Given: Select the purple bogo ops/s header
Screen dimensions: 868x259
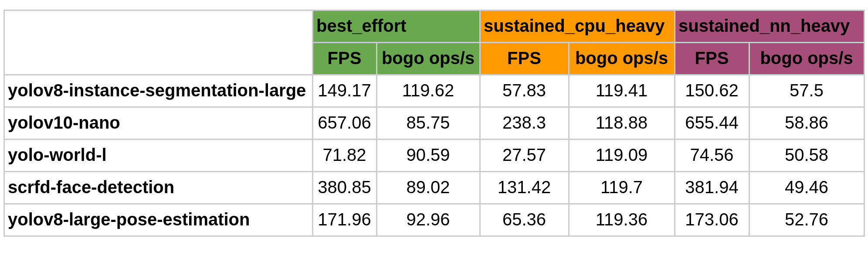Looking at the screenshot, I should (806, 58).
